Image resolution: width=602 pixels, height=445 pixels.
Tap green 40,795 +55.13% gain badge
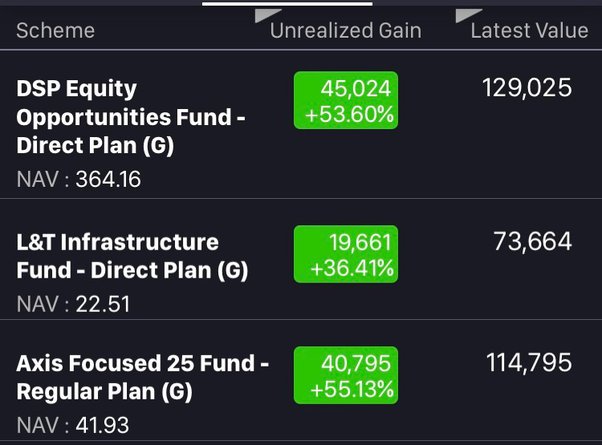point(345,375)
